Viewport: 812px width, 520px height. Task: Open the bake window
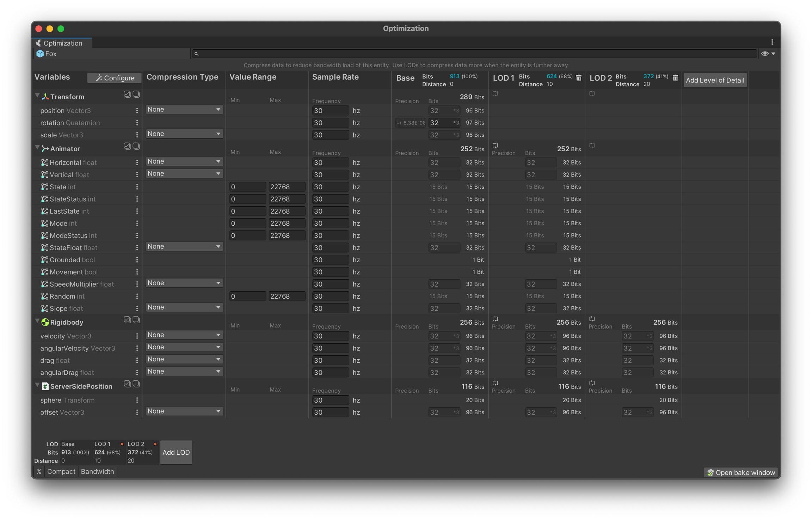tap(741, 472)
